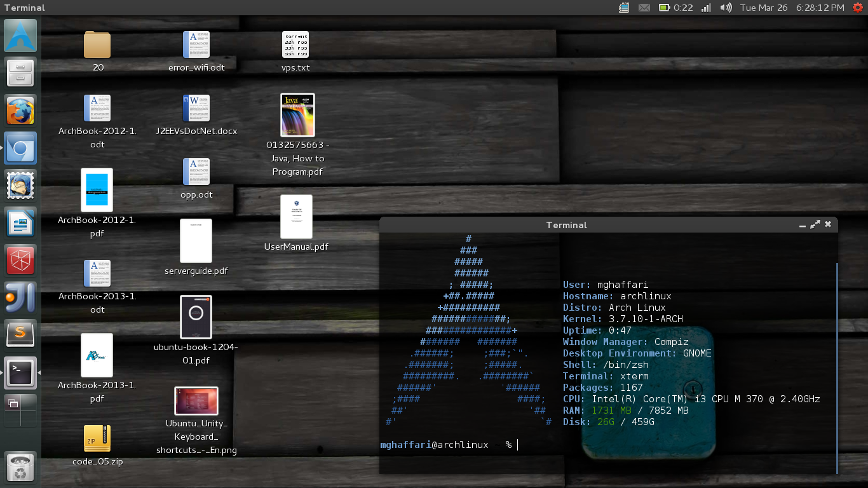Image resolution: width=868 pixels, height=488 pixels.
Task: Select the Ubuntu Unity Keyboard shortcuts PNG thumbnail
Action: (196, 401)
